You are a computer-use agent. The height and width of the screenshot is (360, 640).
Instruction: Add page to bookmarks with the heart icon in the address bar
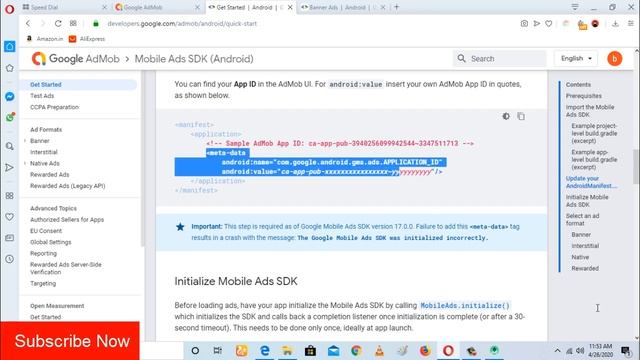[x=549, y=24]
